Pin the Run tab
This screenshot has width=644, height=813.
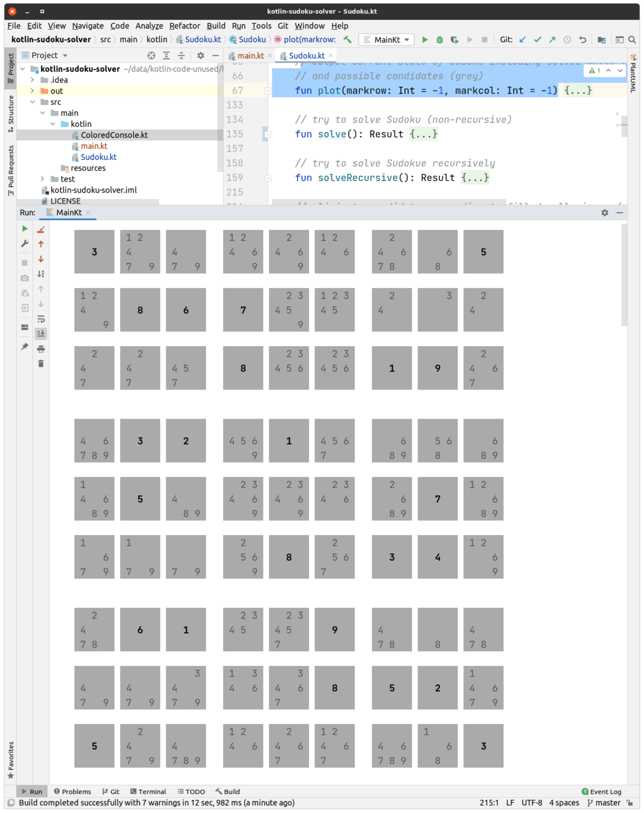(x=25, y=347)
